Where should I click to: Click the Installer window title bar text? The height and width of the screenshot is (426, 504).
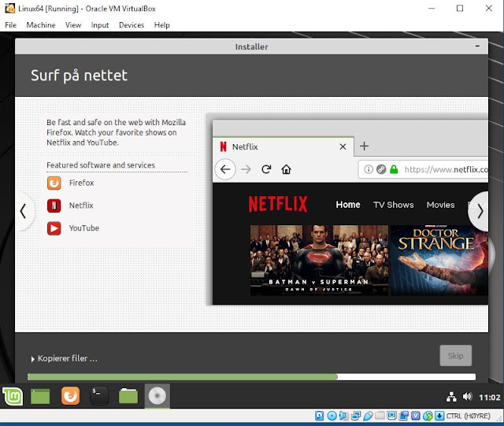click(251, 47)
